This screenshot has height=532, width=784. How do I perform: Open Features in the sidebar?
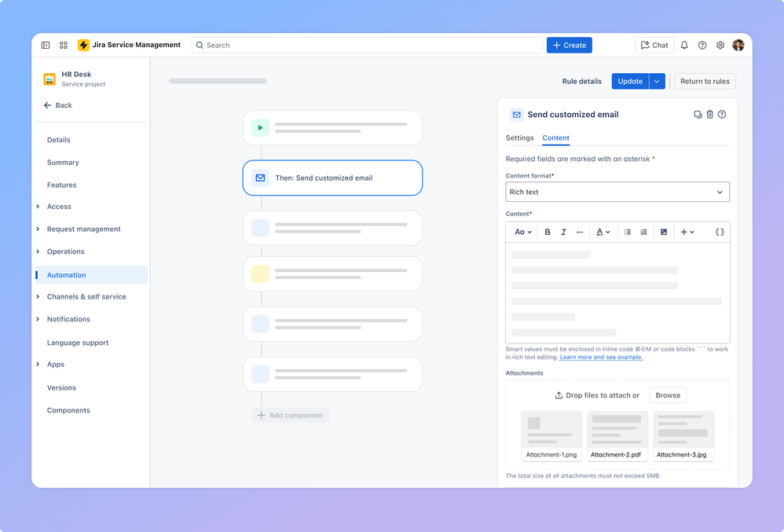pyautogui.click(x=61, y=185)
